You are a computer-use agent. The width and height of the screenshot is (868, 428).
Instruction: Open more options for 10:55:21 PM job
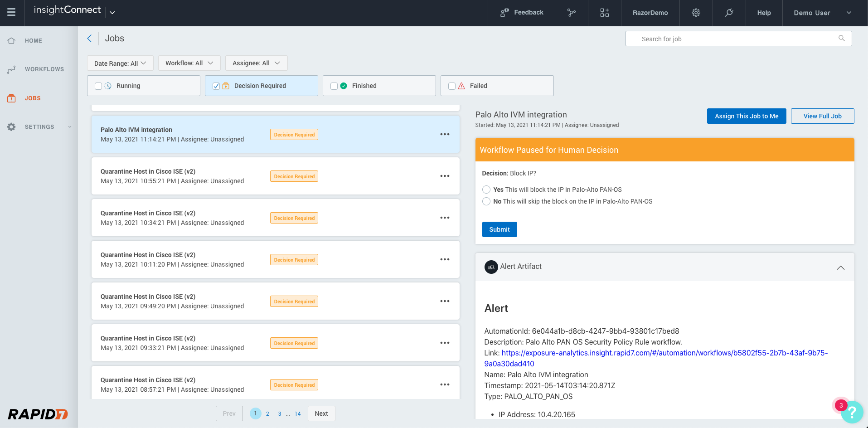445,176
